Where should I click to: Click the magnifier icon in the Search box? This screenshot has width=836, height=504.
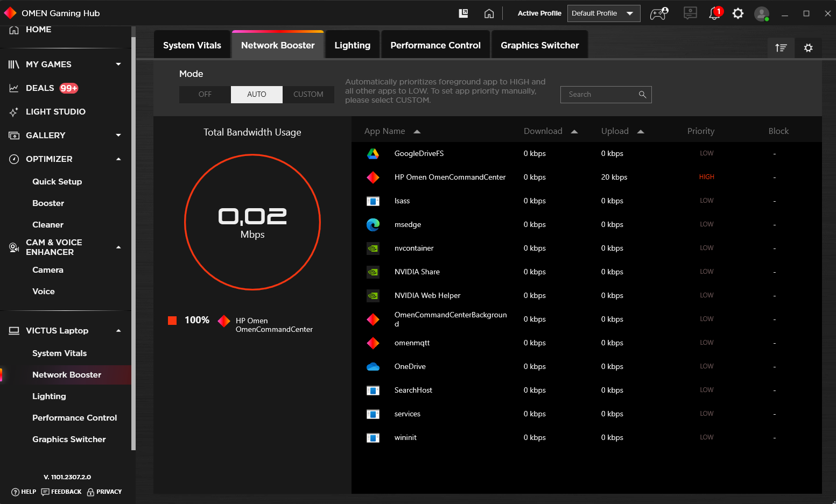[642, 95]
